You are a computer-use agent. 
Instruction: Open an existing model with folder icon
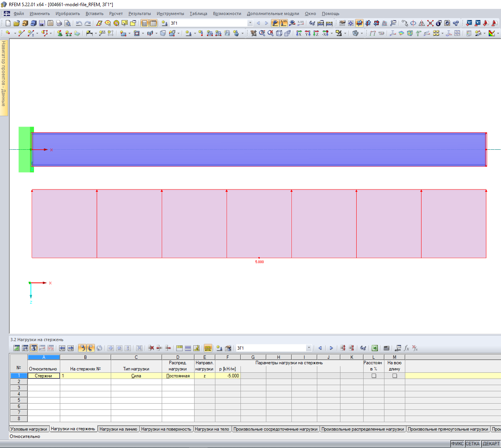[x=17, y=23]
